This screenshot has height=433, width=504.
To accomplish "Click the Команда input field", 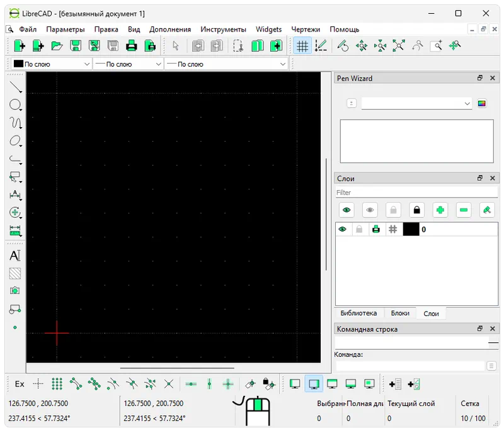I will tap(410, 366).
